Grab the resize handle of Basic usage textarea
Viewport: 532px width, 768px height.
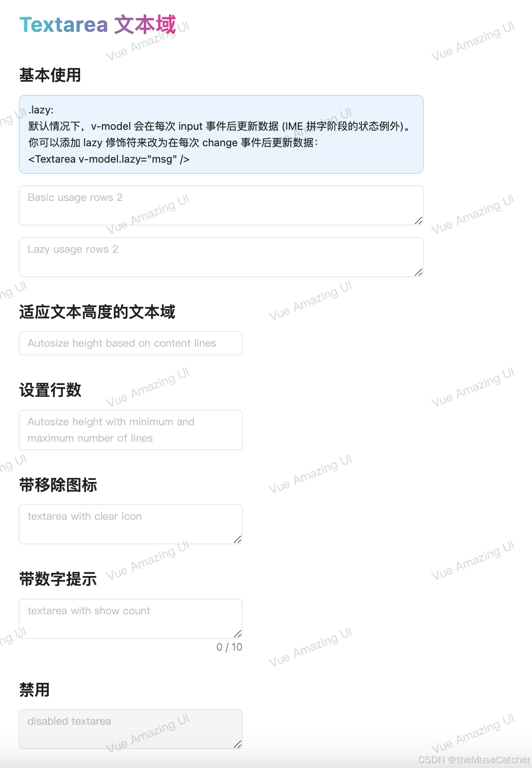point(419,220)
